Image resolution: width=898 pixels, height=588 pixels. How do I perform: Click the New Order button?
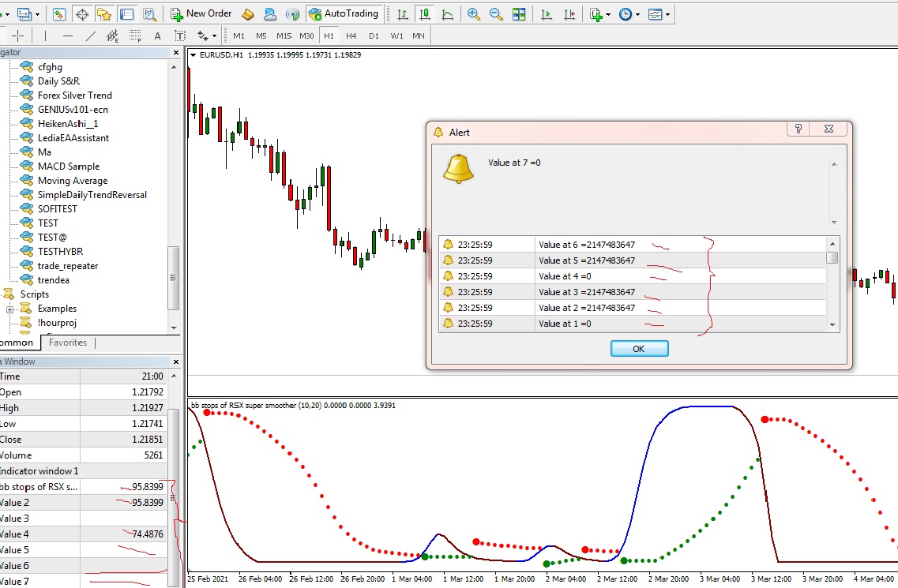click(201, 13)
